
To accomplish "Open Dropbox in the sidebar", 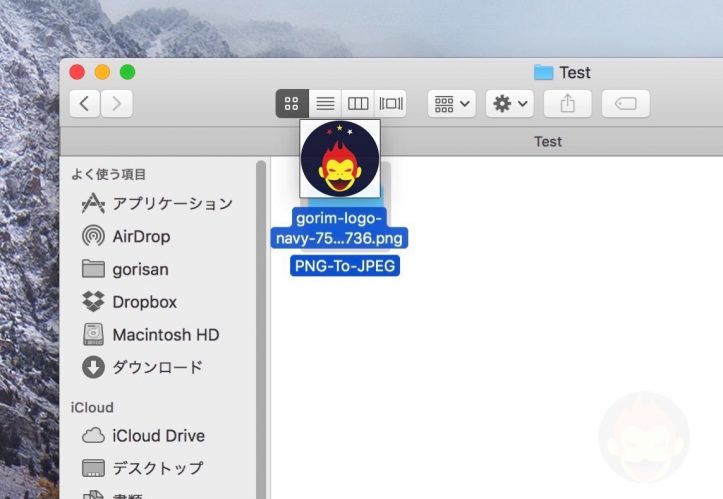I will point(157,302).
